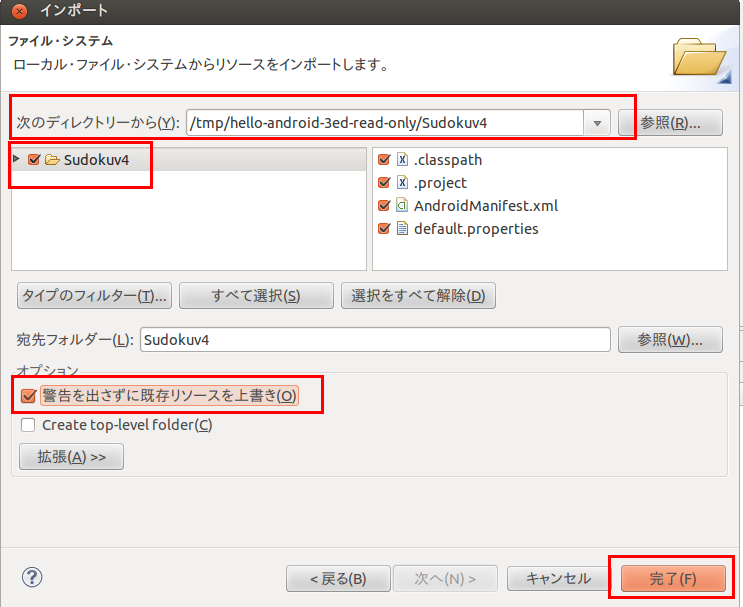Uncheck the AndroidManifest.xml checkbox
This screenshot has height=607, width=743.
pos(384,205)
